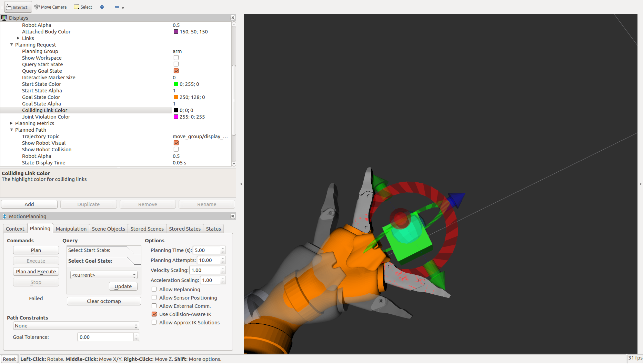The height and width of the screenshot is (364, 643).
Task: Click the Goal Tolerance stepper arrows
Action: pos(137,337)
